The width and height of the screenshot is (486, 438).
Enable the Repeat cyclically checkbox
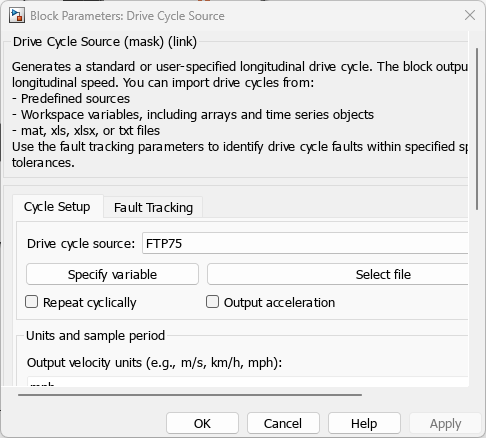tap(32, 302)
